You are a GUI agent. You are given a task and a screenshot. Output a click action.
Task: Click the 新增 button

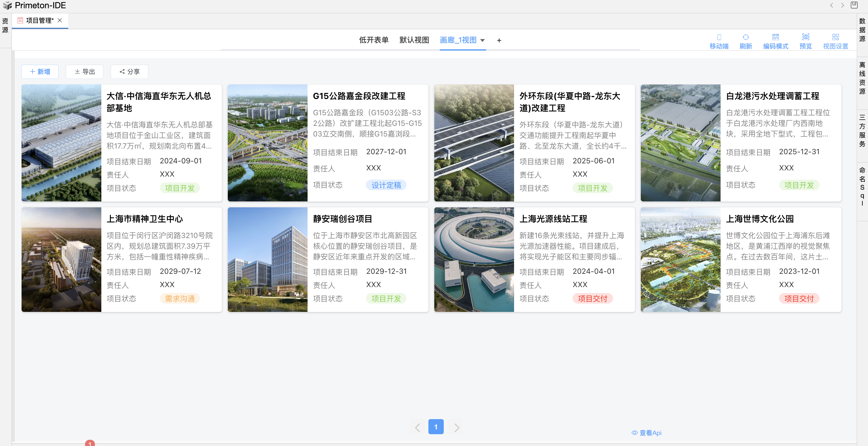tap(40, 72)
